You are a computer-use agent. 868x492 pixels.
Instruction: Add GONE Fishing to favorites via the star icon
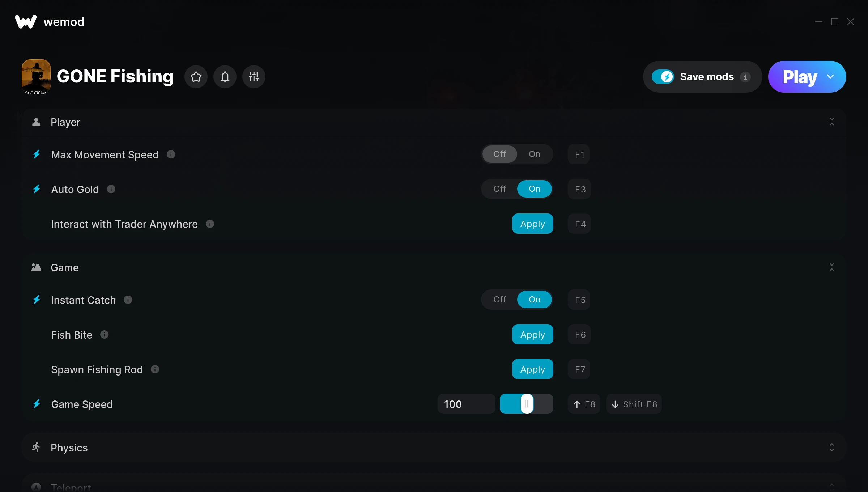pos(196,77)
